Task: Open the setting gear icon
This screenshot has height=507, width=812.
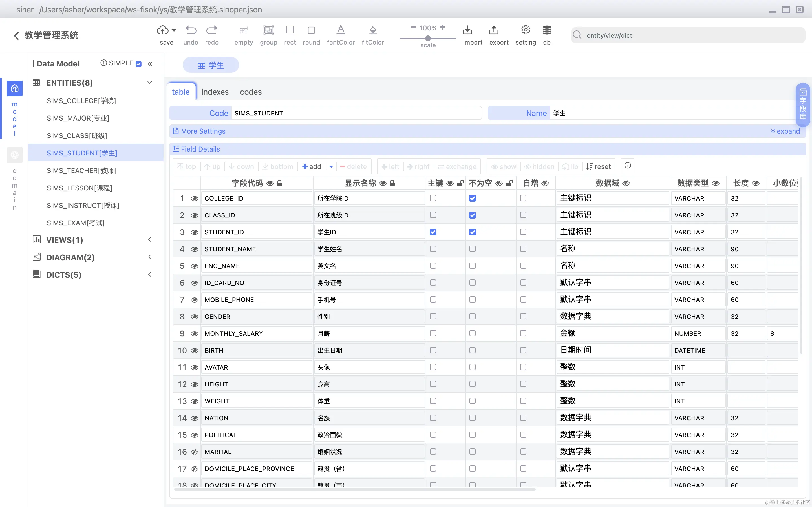Action: coord(526,30)
